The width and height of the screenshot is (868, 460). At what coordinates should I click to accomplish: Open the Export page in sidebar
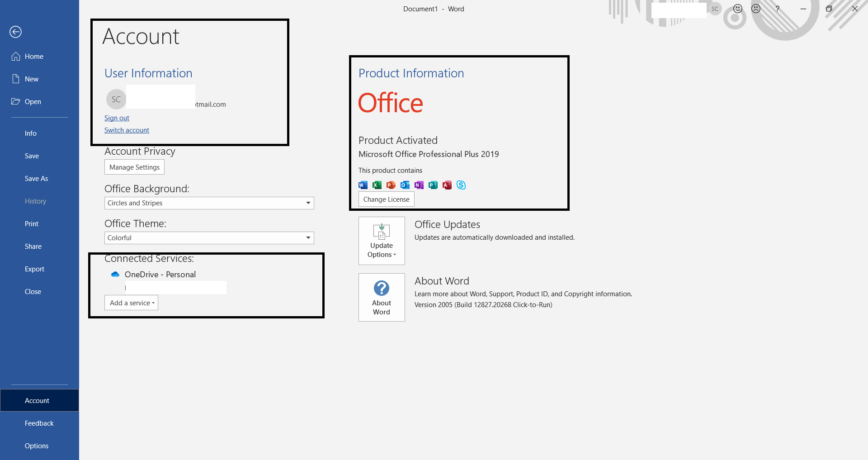34,269
